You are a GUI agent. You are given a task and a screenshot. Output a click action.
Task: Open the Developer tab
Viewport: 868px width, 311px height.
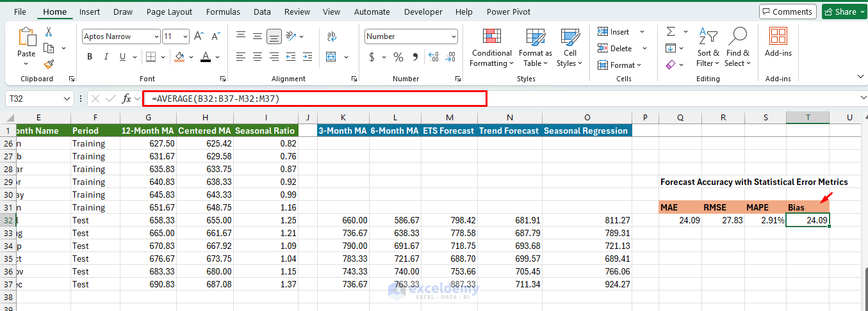pos(423,12)
